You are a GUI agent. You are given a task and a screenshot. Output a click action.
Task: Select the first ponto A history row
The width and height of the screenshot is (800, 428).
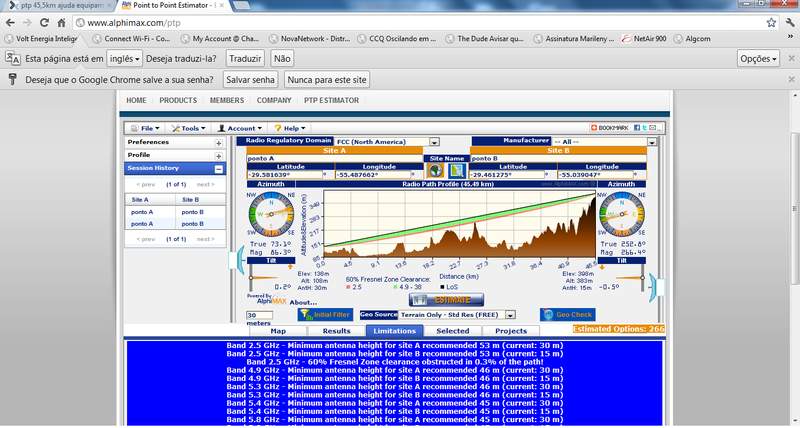click(175, 212)
